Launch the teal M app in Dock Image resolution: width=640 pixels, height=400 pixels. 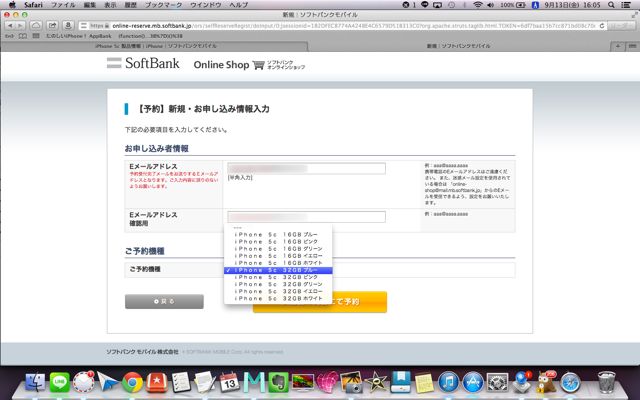coord(254,382)
